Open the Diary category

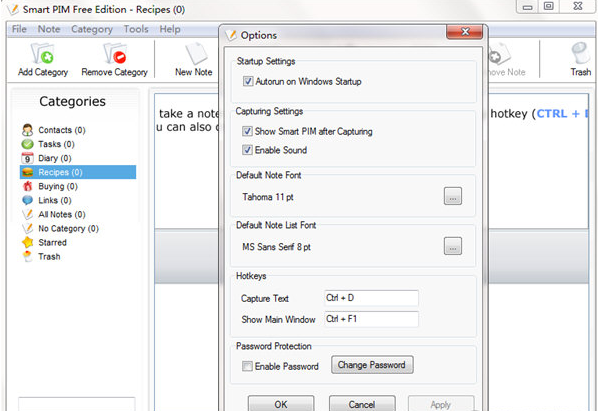click(47, 158)
